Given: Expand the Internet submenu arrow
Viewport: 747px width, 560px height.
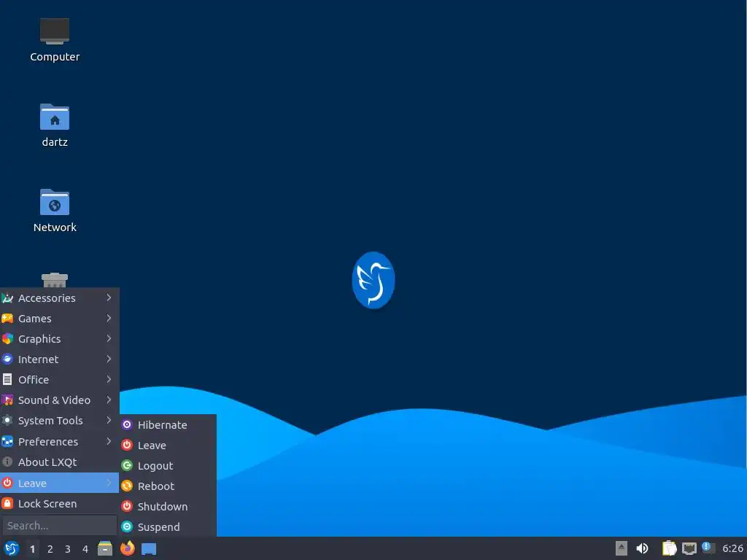Looking at the screenshot, I should pyautogui.click(x=109, y=359).
